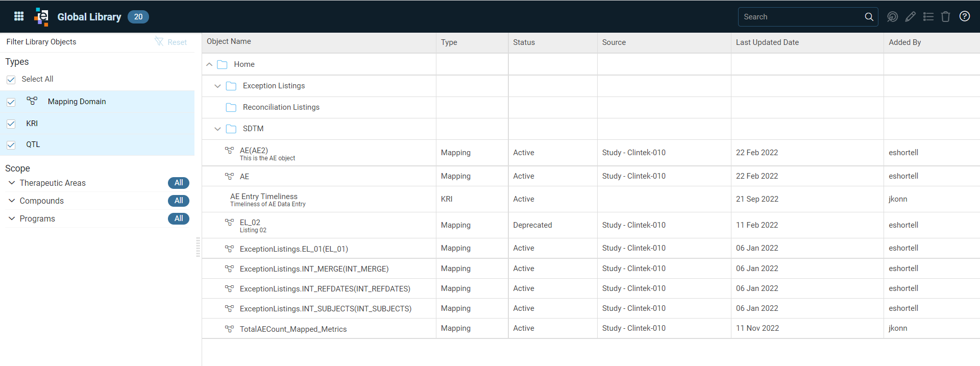Toggle the Select All checkbox

click(11, 80)
